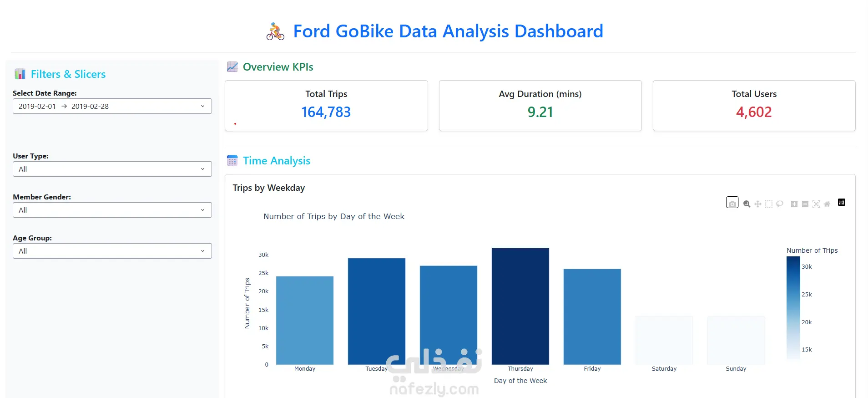Open the Select Date Range picker
868x398 pixels.
(112, 106)
